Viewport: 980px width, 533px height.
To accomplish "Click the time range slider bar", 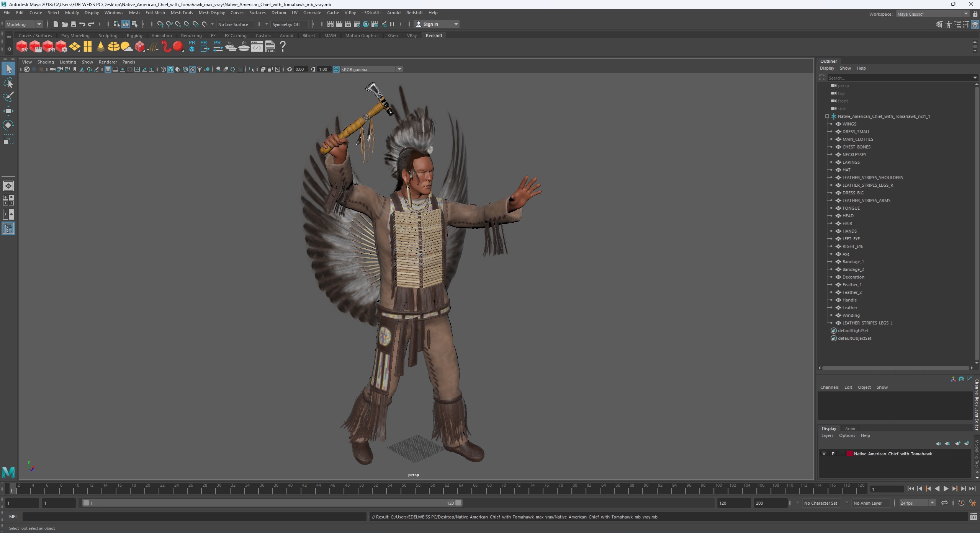I will coord(272,503).
